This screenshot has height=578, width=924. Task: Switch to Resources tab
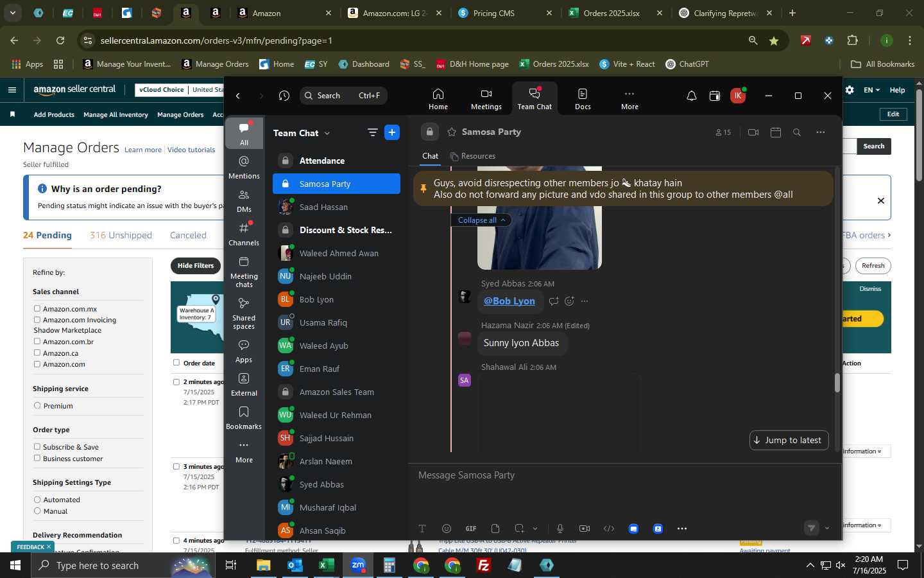473,156
